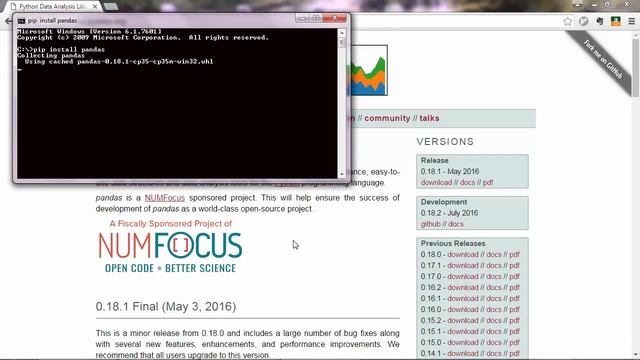Screen dimensions: 640x360
Task: Download previous release 0.15.0
Action: pyautogui.click(x=462, y=342)
